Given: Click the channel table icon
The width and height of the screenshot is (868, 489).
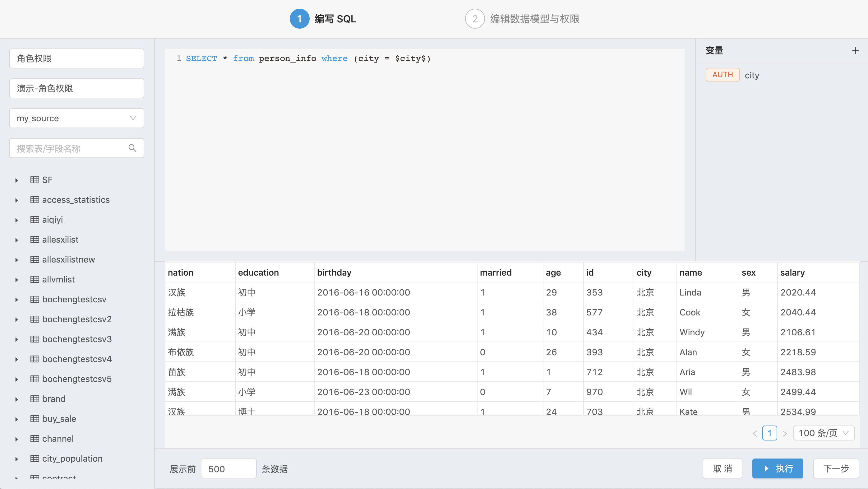Looking at the screenshot, I should click(x=35, y=439).
